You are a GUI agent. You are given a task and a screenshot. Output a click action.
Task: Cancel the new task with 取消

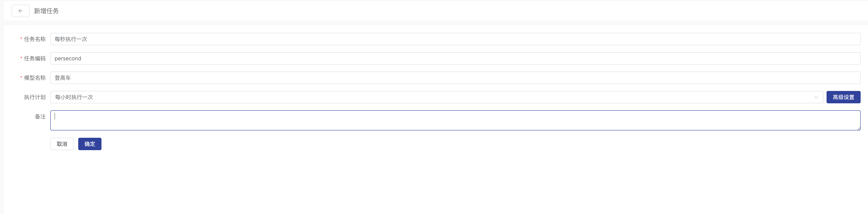[x=62, y=144]
